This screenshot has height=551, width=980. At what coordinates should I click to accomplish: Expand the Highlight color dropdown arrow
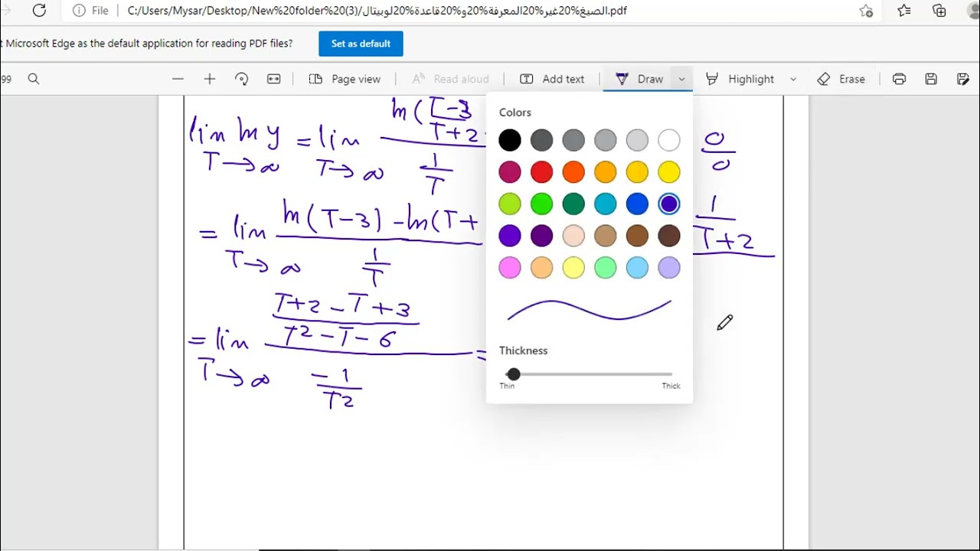(793, 79)
